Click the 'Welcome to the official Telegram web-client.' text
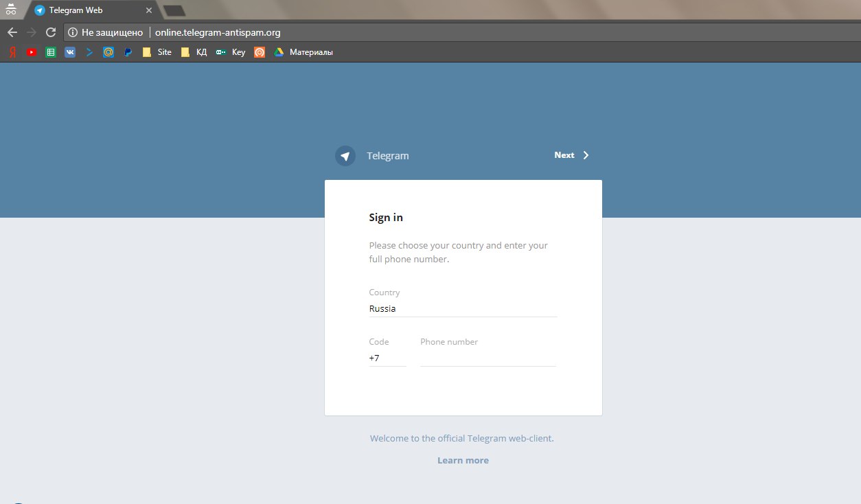Image resolution: width=861 pixels, height=504 pixels. coord(462,438)
